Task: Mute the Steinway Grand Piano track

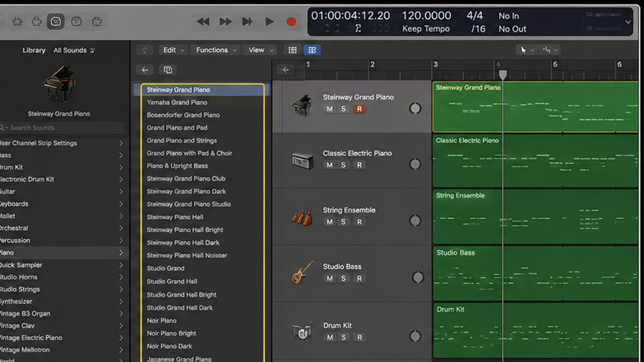Action: click(x=330, y=109)
